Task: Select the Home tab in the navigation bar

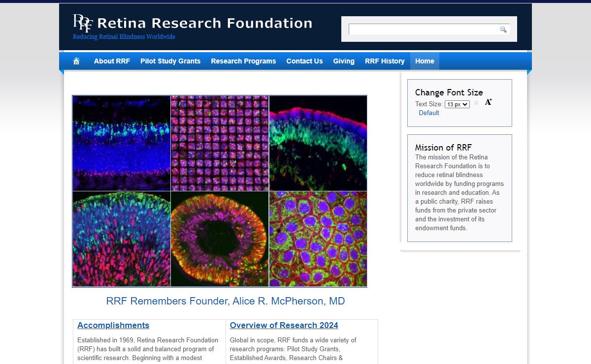Action: coord(425,61)
